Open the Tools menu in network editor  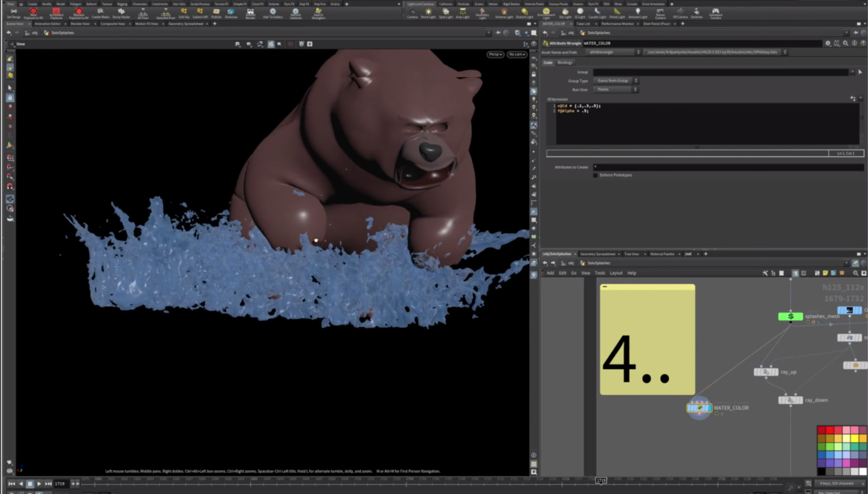pyautogui.click(x=600, y=273)
